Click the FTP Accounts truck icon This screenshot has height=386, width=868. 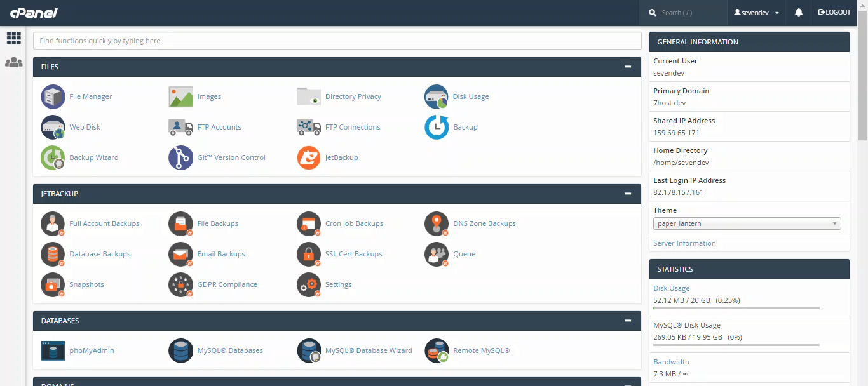pos(181,127)
